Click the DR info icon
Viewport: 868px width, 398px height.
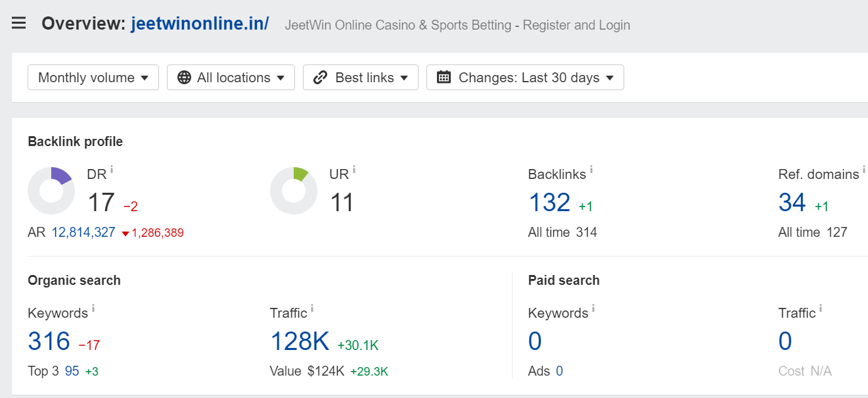112,170
